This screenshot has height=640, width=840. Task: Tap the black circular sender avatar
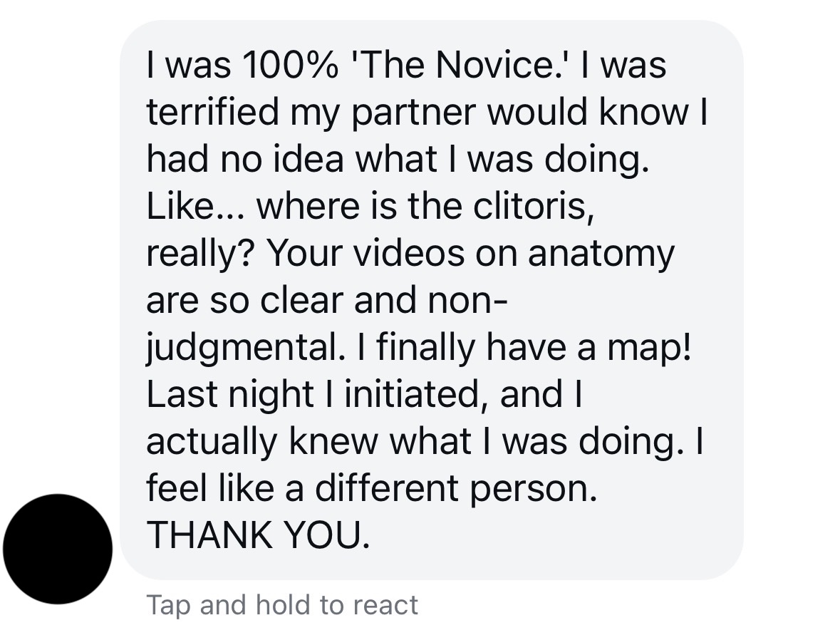point(58,549)
